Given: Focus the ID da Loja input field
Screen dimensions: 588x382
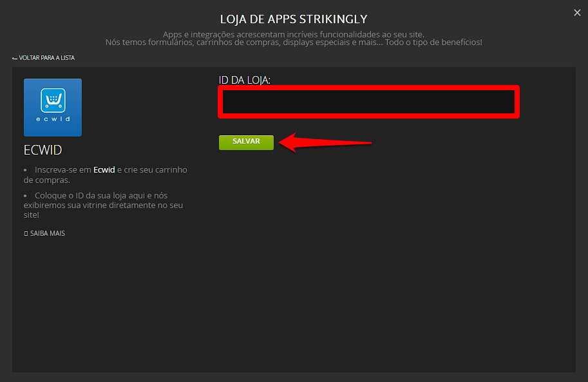Looking at the screenshot, I should (368, 102).
